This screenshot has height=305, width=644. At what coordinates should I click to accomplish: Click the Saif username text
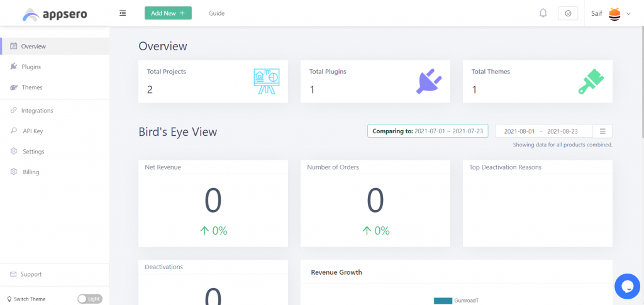597,14
